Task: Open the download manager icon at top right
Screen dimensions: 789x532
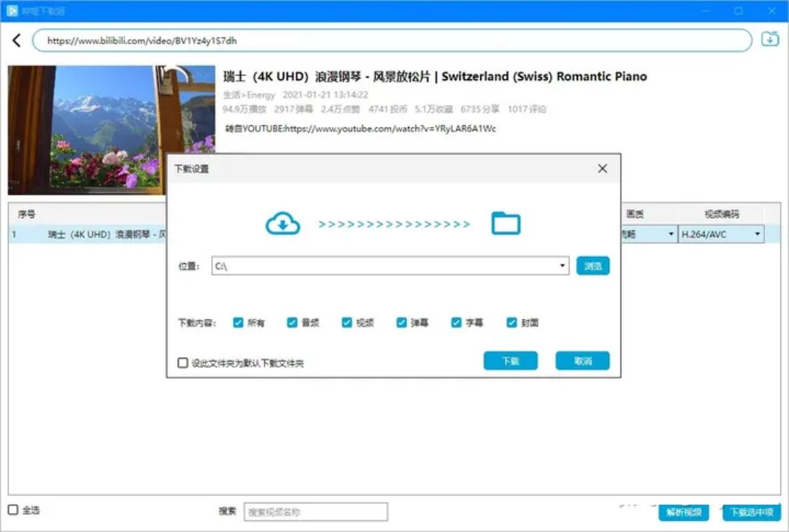Action: (x=770, y=39)
